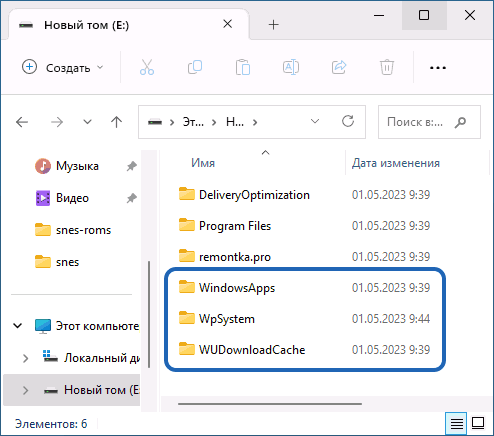The width and height of the screenshot is (494, 436).
Task: Open the three-dots more options menu
Action: coord(438,68)
